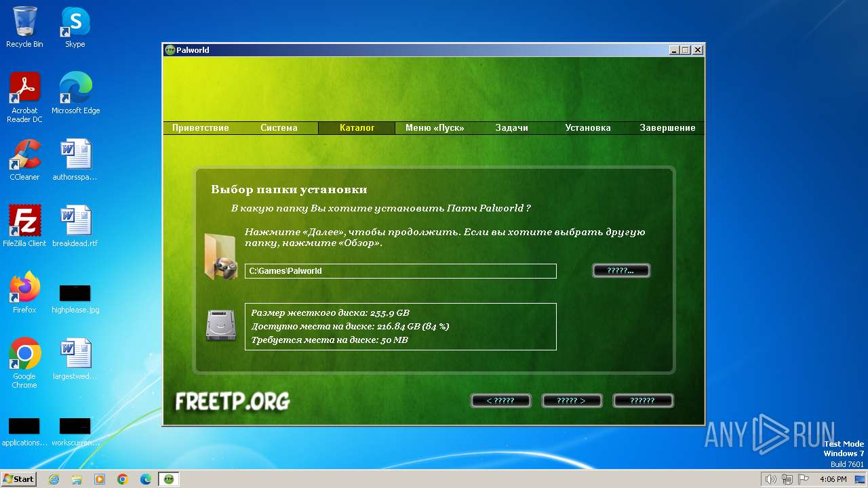This screenshot has width=868, height=488.
Task: Open the Action Center flag icon
Action: click(x=804, y=479)
